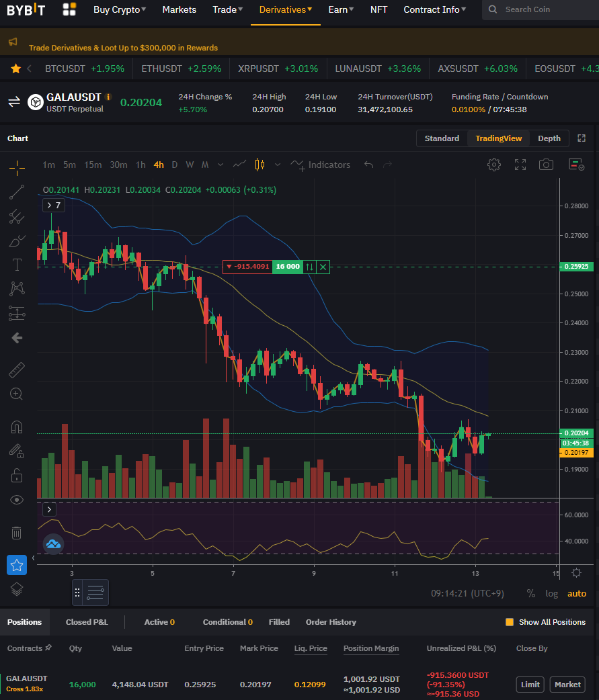This screenshot has height=700, width=599.
Task: Expand the Earn dropdown menu
Action: [341, 9]
